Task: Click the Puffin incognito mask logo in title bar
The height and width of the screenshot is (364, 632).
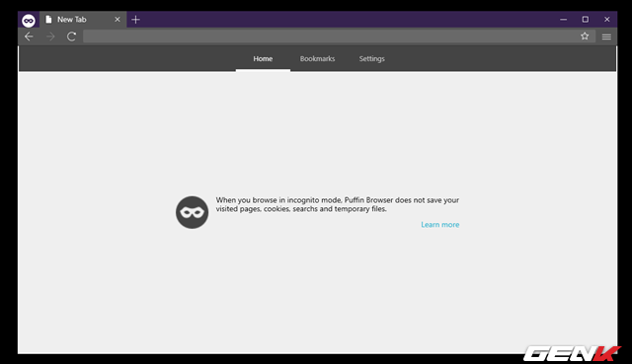Action: tap(29, 20)
